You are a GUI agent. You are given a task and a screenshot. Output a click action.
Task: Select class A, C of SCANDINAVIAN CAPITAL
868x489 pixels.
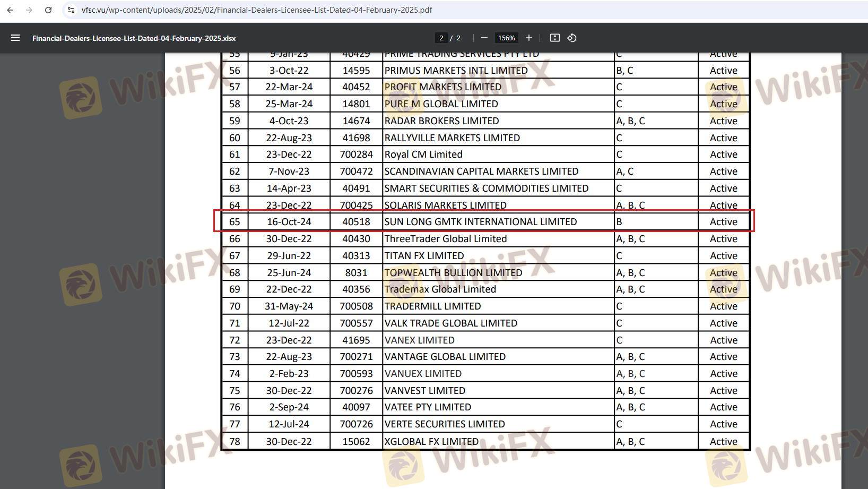(624, 171)
